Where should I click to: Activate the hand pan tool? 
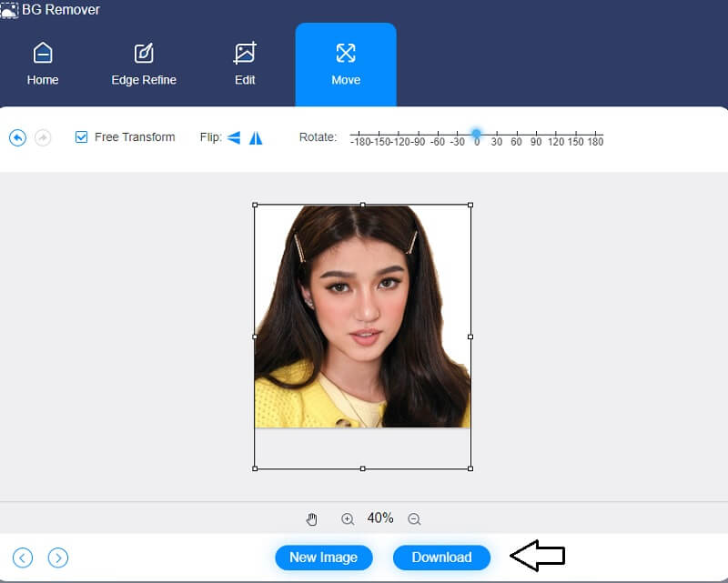coord(312,518)
